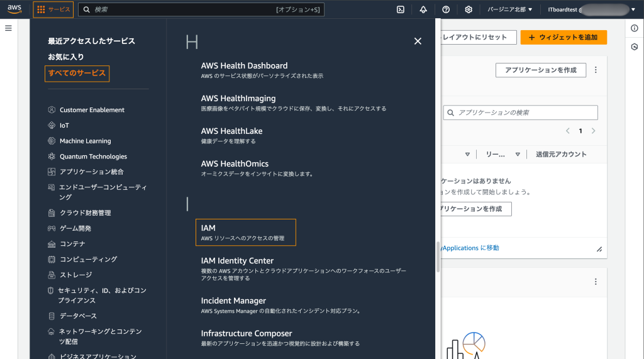This screenshot has width=644, height=359.
Task: Open the settings gear icon
Action: (469, 9)
